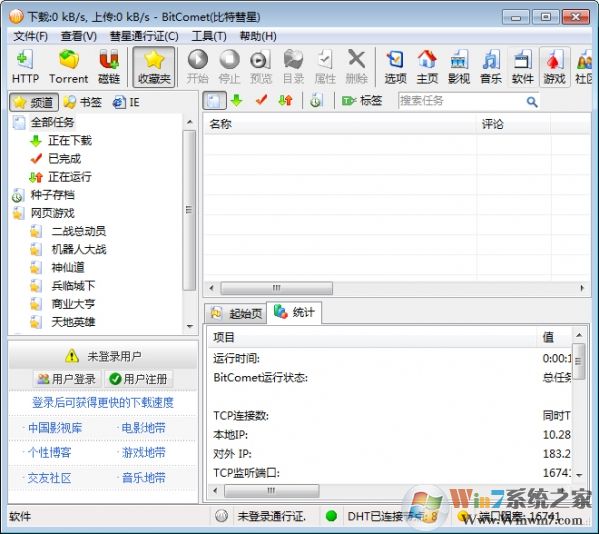Open the 游戏地带 link
Screen dimensions: 599x534
143,453
